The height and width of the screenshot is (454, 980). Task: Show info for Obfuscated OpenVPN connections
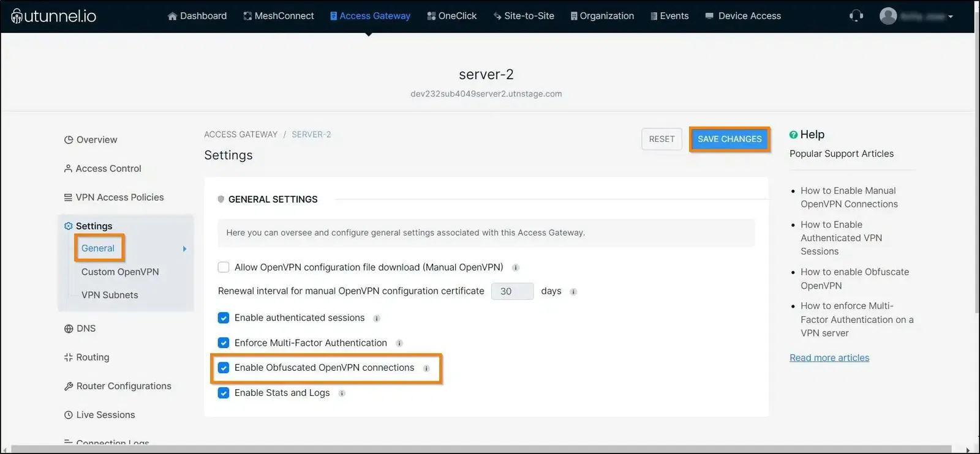pyautogui.click(x=426, y=368)
